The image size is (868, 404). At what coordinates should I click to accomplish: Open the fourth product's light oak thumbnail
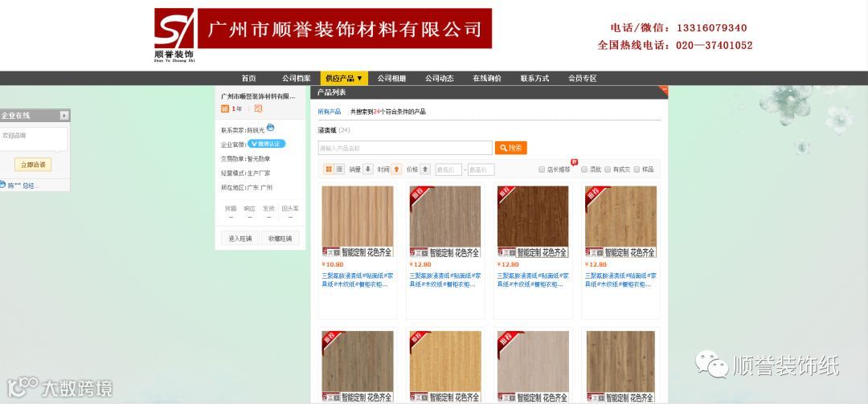pyautogui.click(x=620, y=222)
